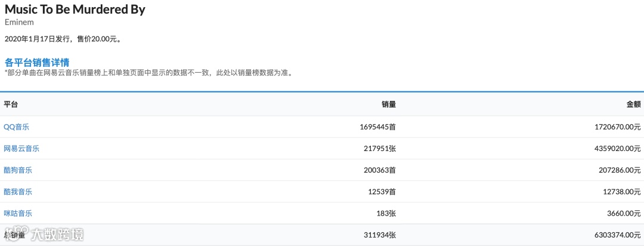Select total sales value 311934张
Screen dimensions: 644x246
380,235
